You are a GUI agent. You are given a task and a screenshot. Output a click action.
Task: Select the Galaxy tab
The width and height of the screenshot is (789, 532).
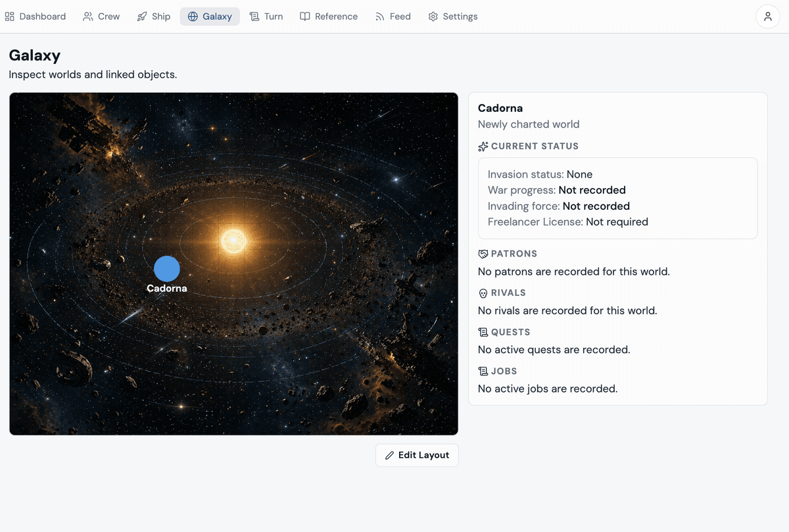tap(210, 16)
